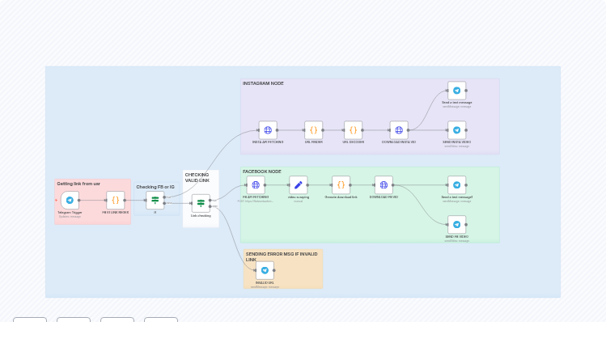
Task: Open the FB IG LINK FINDER code node
Action: coord(115,200)
